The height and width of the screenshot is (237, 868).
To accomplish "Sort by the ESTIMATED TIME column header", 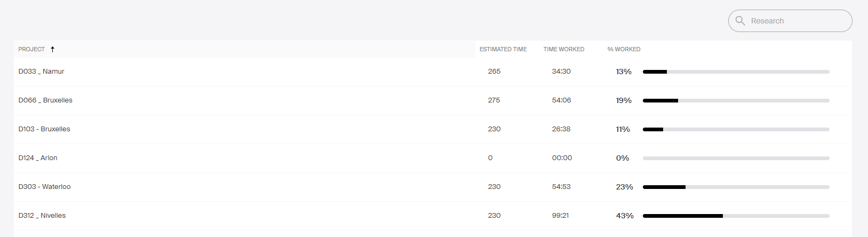I will point(503,49).
